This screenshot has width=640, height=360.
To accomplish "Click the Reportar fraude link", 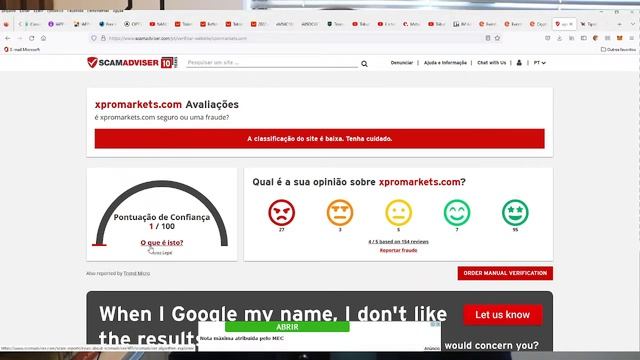I will pos(398,250).
